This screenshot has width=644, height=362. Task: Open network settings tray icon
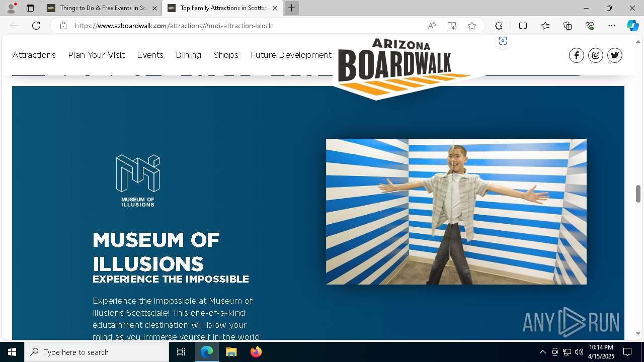(x=567, y=352)
